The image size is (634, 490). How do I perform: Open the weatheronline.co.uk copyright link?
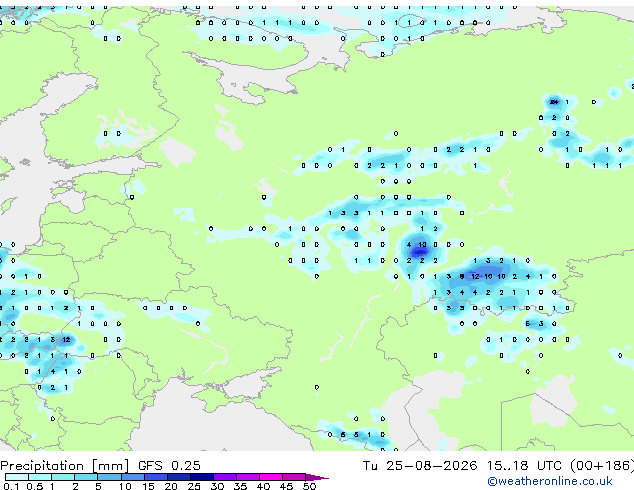(550, 481)
